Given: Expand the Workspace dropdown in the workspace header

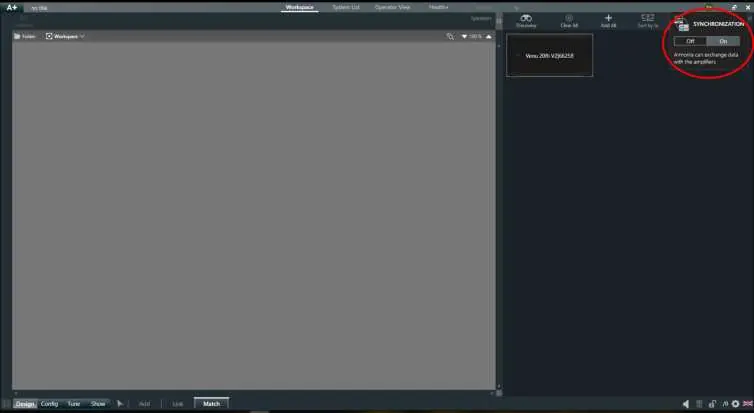Looking at the screenshot, I should pyautogui.click(x=65, y=37).
